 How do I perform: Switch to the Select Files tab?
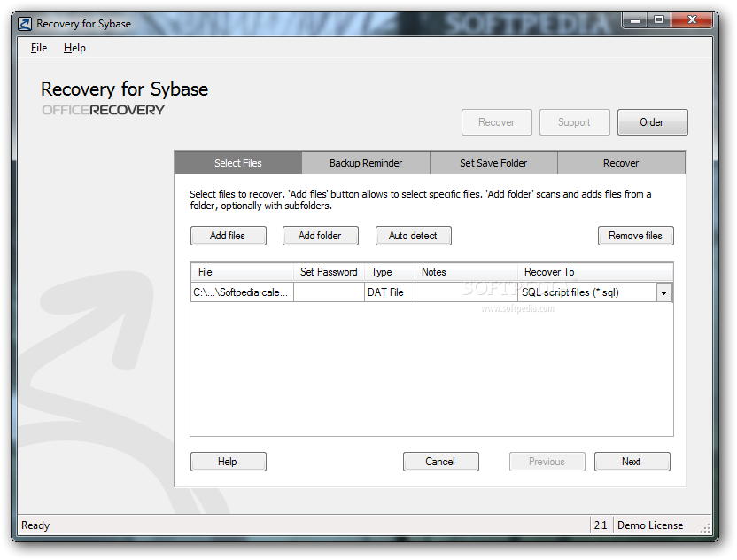[x=238, y=163]
